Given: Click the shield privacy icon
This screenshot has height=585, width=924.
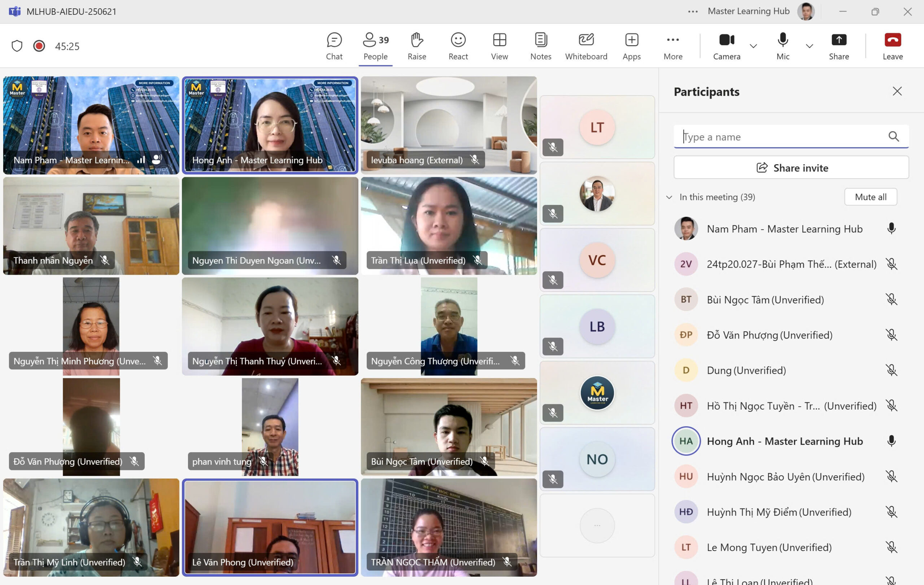Looking at the screenshot, I should pyautogui.click(x=17, y=46).
